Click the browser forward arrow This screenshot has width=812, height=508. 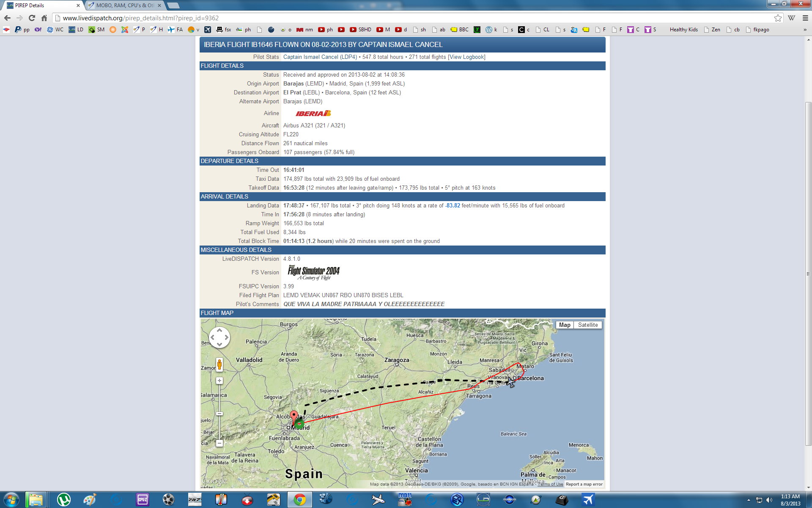point(19,18)
